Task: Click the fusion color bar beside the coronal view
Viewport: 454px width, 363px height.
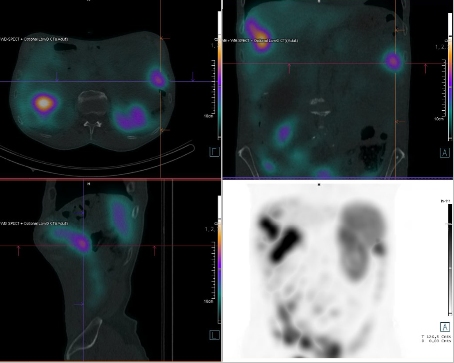Action: (x=450, y=77)
